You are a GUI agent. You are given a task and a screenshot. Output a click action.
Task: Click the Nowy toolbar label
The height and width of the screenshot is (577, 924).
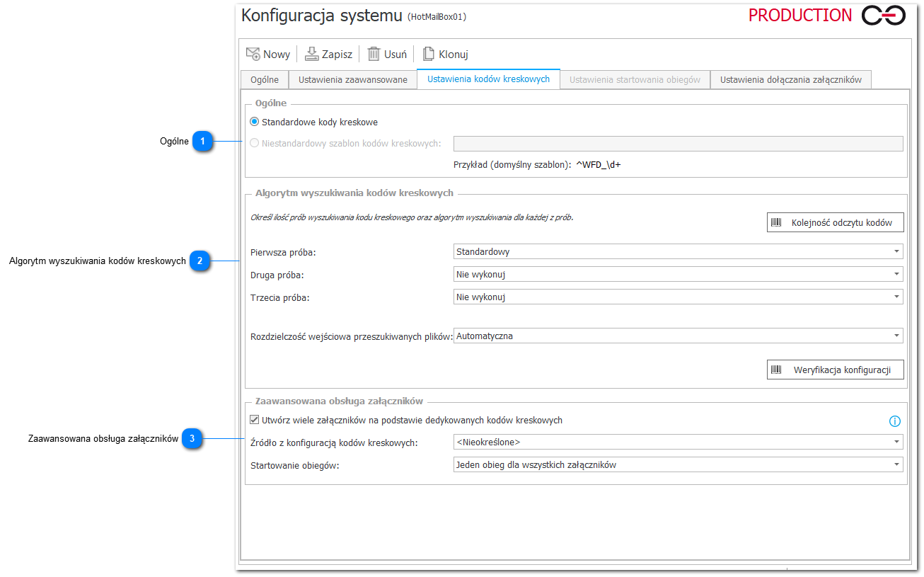click(277, 55)
